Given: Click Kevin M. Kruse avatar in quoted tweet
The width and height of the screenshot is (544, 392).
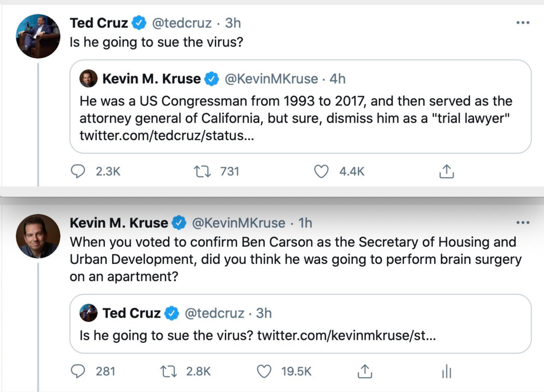Looking at the screenshot, I should coord(89,79).
